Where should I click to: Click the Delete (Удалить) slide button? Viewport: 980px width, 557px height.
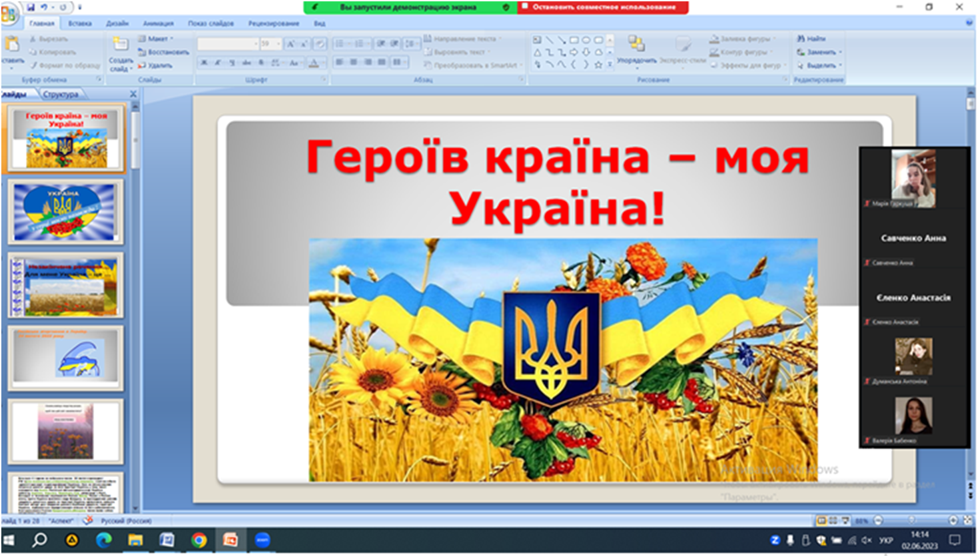coord(155,65)
